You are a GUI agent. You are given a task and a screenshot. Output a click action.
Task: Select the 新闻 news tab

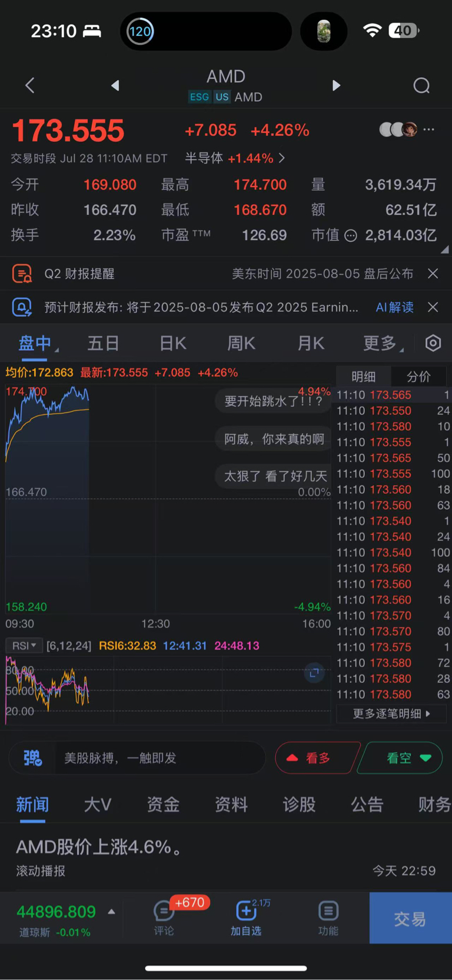pyautogui.click(x=32, y=805)
